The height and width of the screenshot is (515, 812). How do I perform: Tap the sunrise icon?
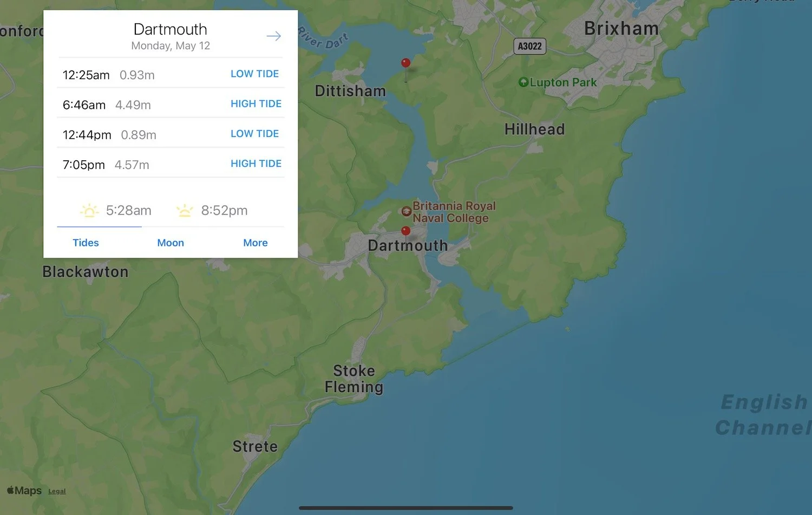pos(89,211)
